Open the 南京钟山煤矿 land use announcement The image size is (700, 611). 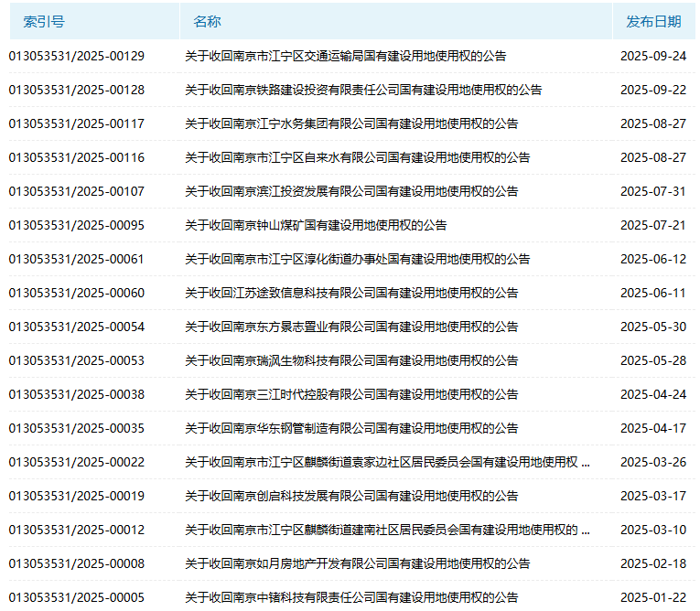click(x=316, y=225)
